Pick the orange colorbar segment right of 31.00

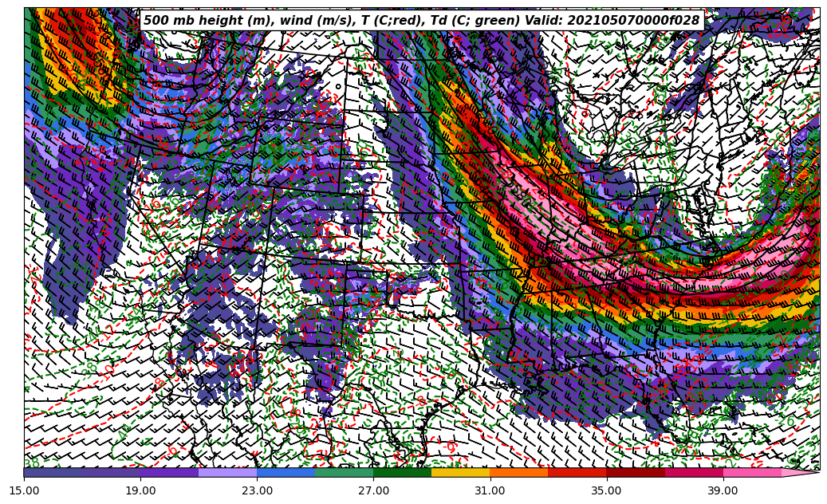519,472
